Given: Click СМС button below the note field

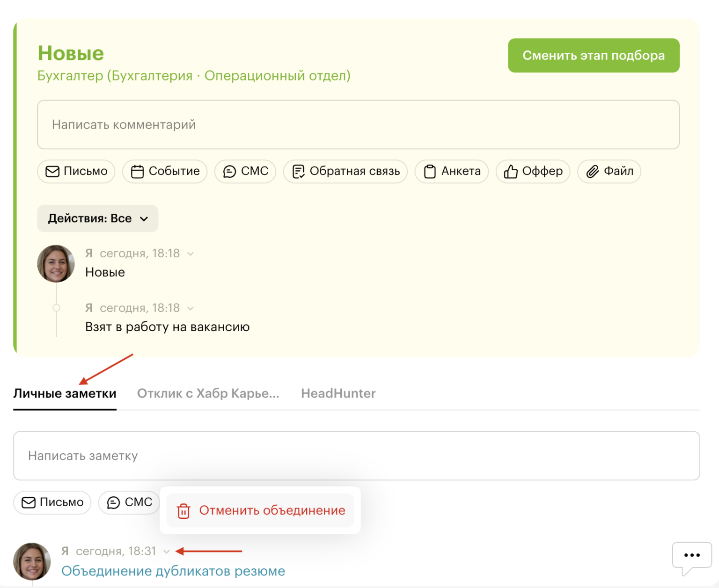Looking at the screenshot, I should pyautogui.click(x=129, y=502).
